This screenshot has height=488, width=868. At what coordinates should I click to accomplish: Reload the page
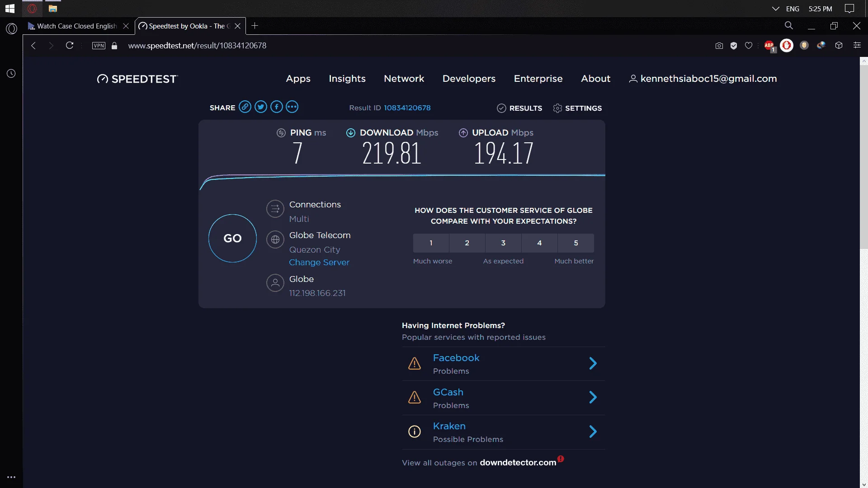pyautogui.click(x=70, y=45)
